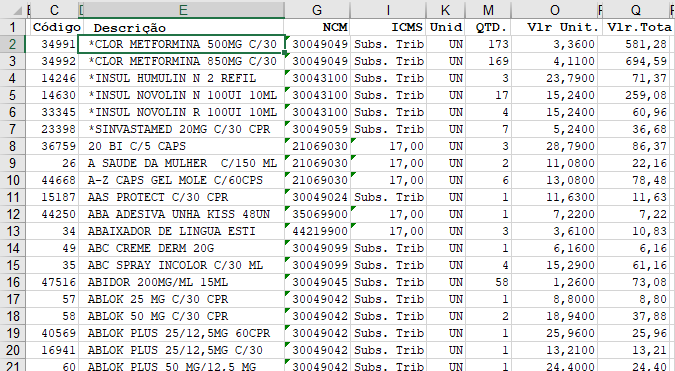
Task: Select total value cell '694,59'
Action: 636,62
